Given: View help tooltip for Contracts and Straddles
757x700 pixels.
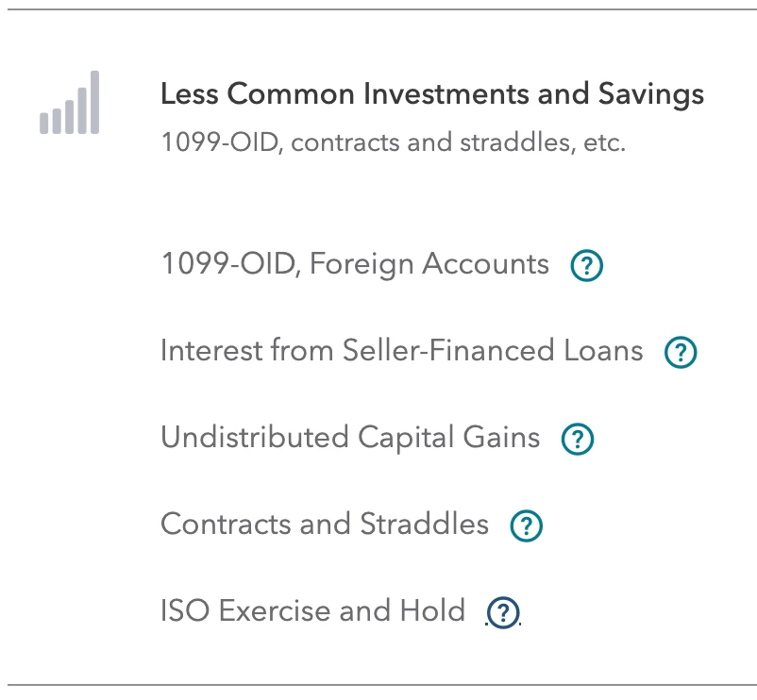Looking at the screenshot, I should pos(527,525).
